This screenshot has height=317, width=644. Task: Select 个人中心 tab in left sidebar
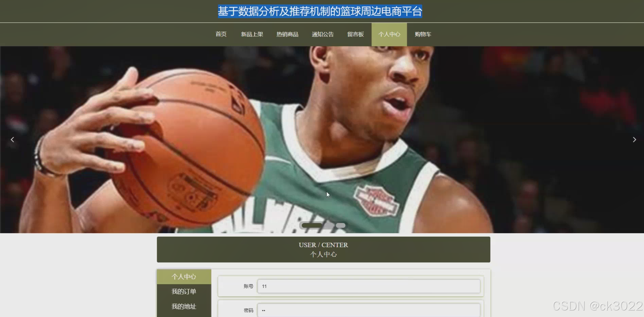click(x=184, y=277)
